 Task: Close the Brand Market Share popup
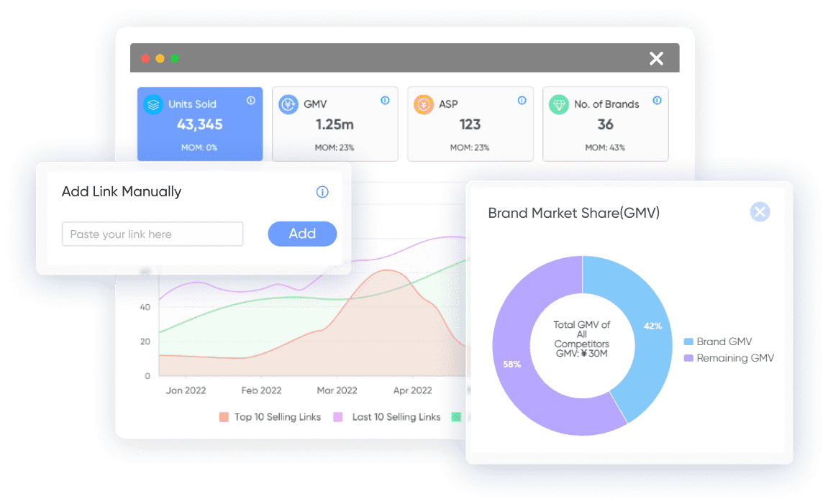(x=760, y=211)
